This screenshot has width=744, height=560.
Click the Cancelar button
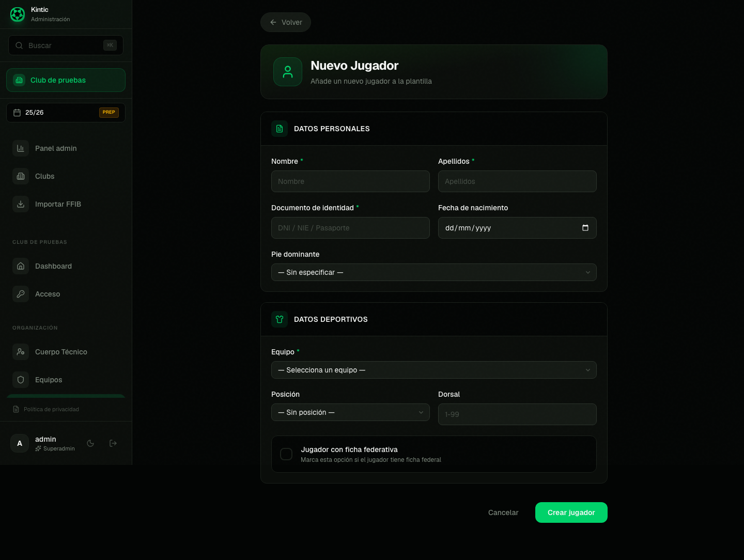pyautogui.click(x=503, y=512)
